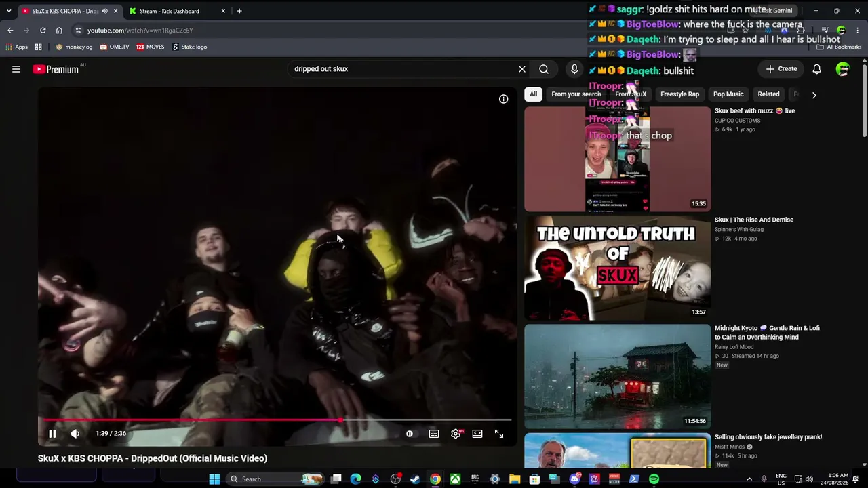Toggle the autoplay switch in the player
The height and width of the screenshot is (488, 868).
coord(410,434)
